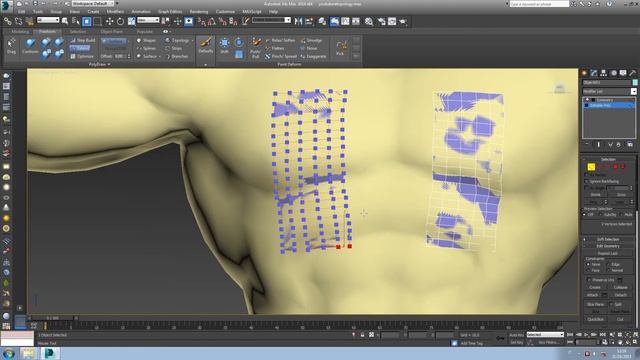Click the Render Setup icon
The height and width of the screenshot is (360, 640).
coord(381,21)
